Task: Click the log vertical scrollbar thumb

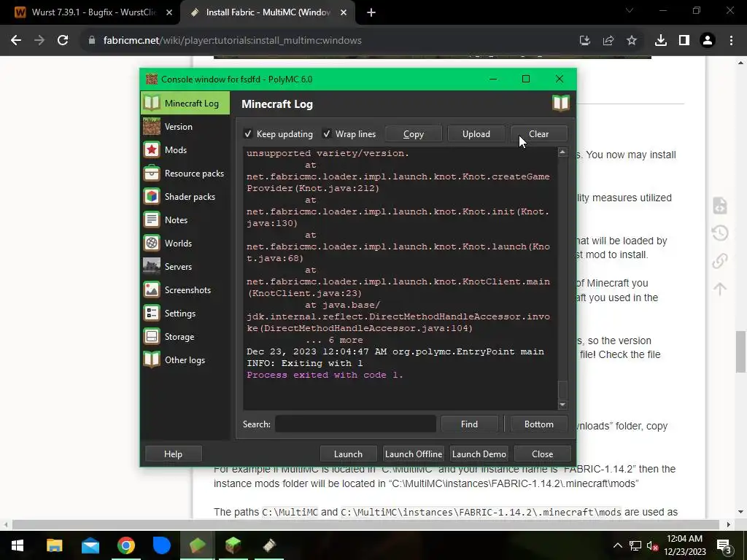Action: [562, 390]
